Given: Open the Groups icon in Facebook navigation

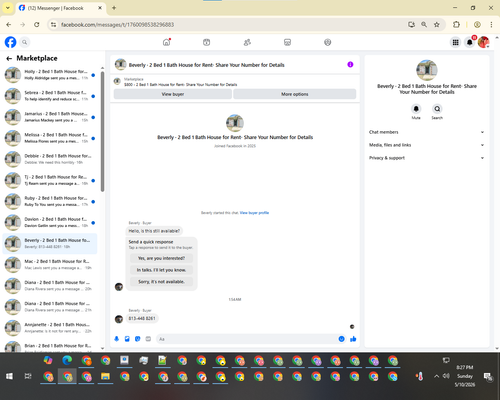Looking at the screenshot, I should [x=328, y=42].
